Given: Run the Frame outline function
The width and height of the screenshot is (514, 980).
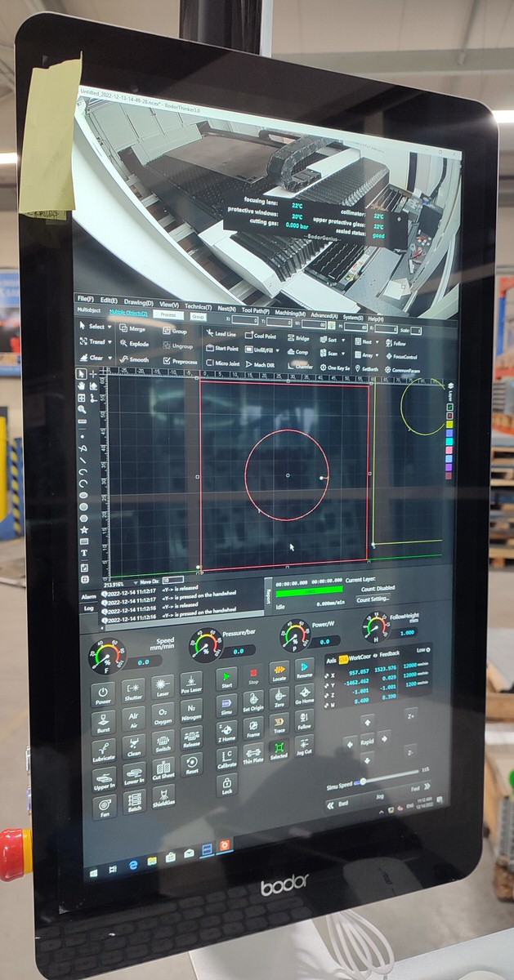Looking at the screenshot, I should 253,728.
